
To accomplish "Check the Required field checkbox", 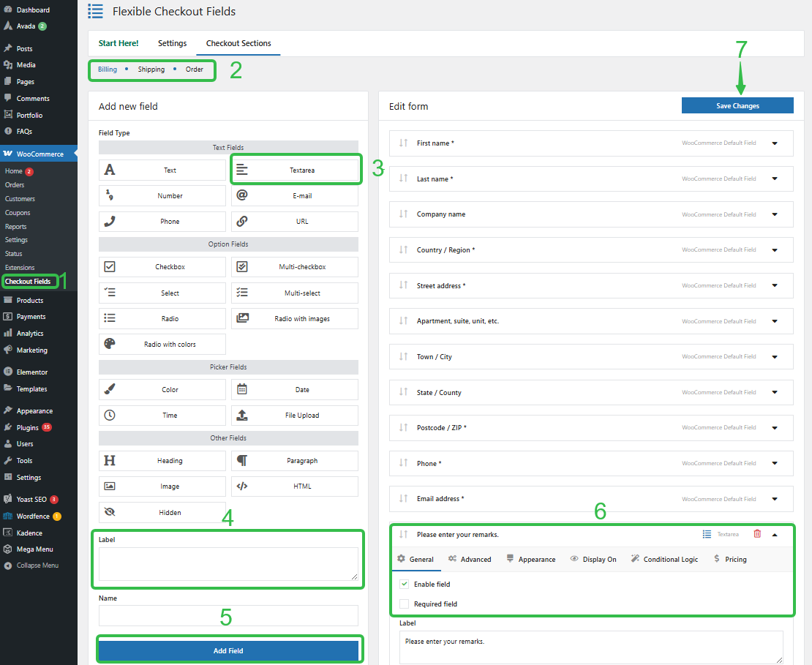I will click(x=403, y=604).
